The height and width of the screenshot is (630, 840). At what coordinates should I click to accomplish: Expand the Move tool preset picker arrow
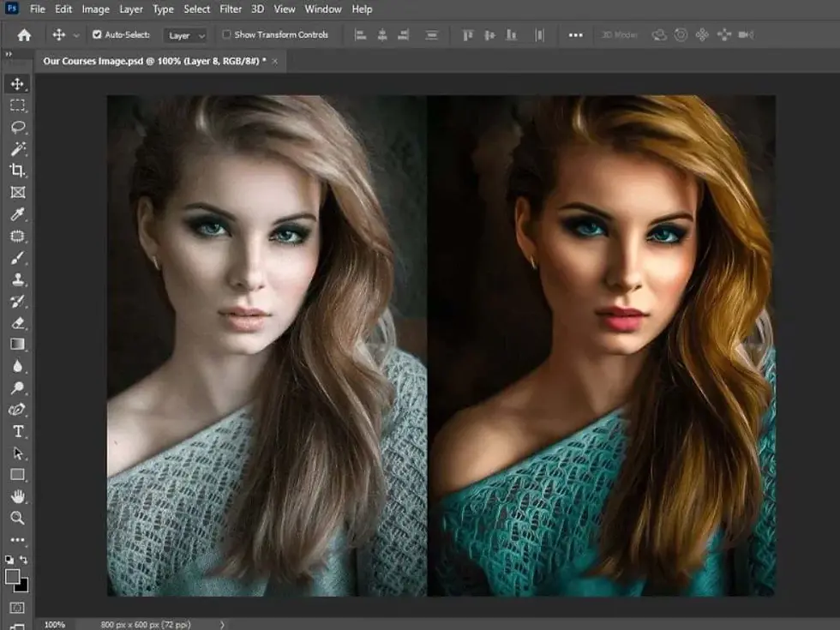click(76, 35)
